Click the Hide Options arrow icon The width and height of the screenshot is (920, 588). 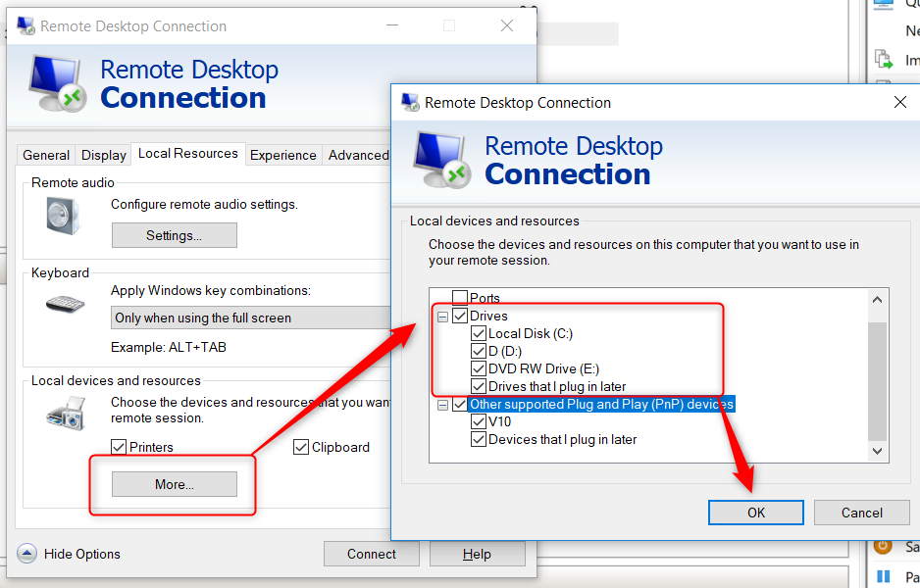point(27,554)
